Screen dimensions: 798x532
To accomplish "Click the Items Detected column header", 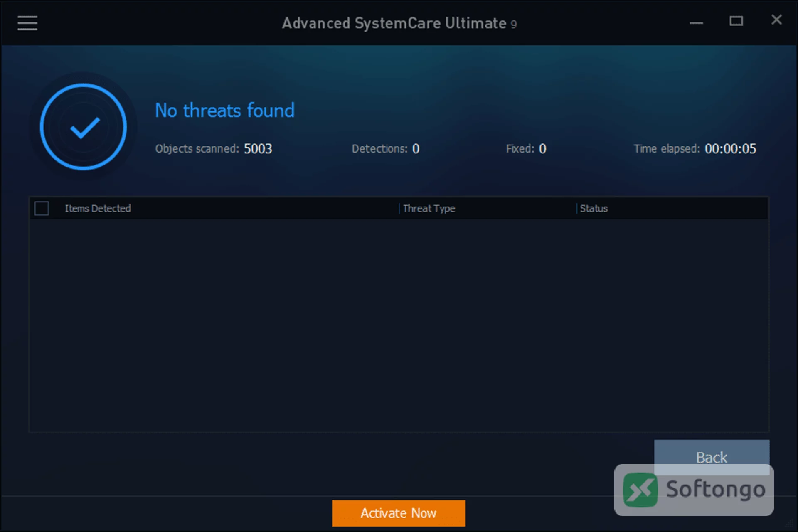I will 98,208.
